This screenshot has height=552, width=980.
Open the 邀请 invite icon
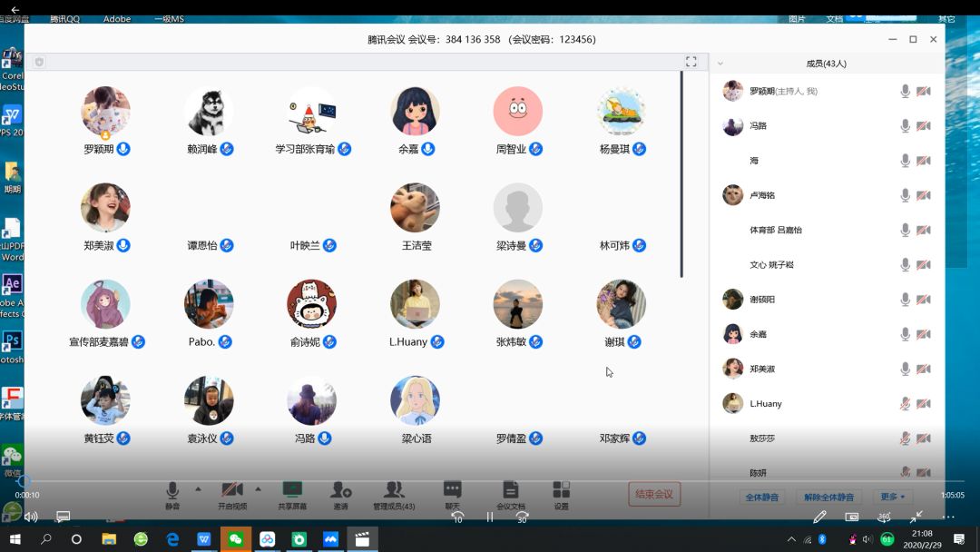[341, 491]
